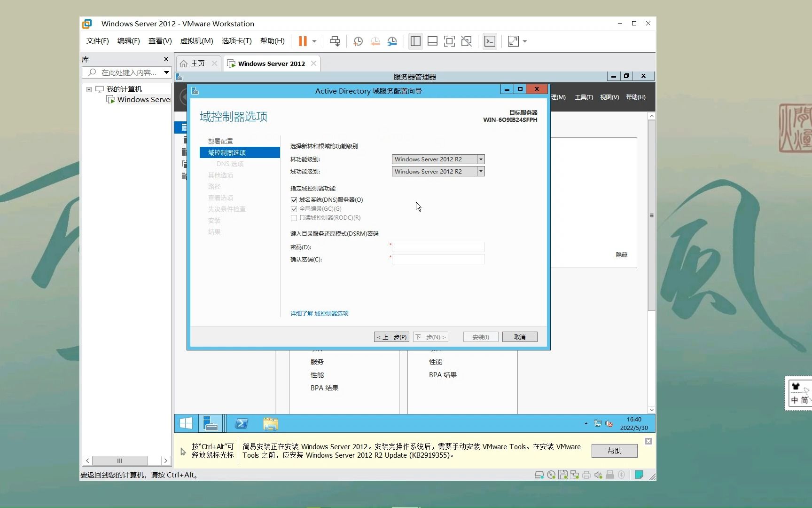812x508 pixels.
Task: Click the 下一步(N) button
Action: coord(430,337)
